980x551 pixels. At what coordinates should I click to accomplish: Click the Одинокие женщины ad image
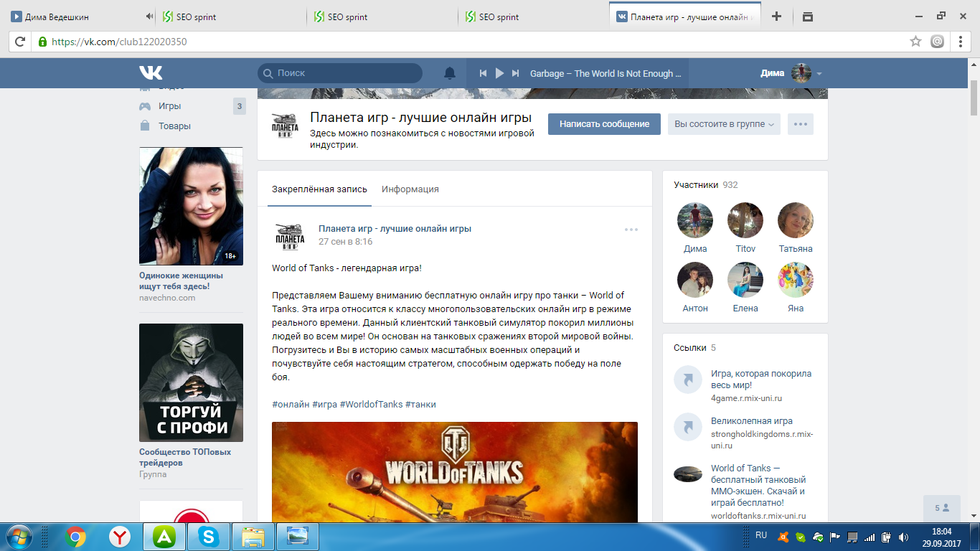(191, 207)
